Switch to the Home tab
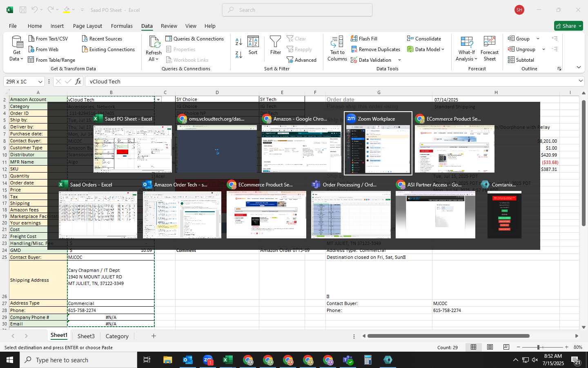The image size is (588, 368). pyautogui.click(x=35, y=26)
